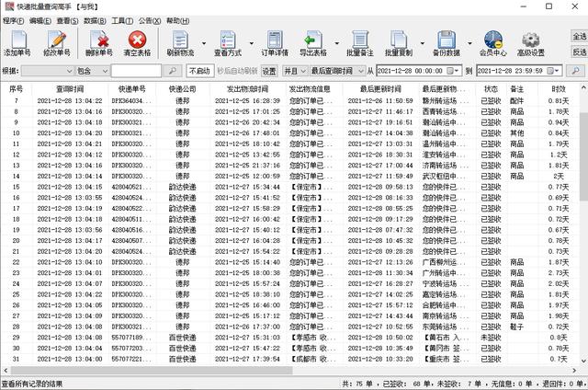
Task: Click the 清空表格 (clear table) icon
Action: coord(138,41)
